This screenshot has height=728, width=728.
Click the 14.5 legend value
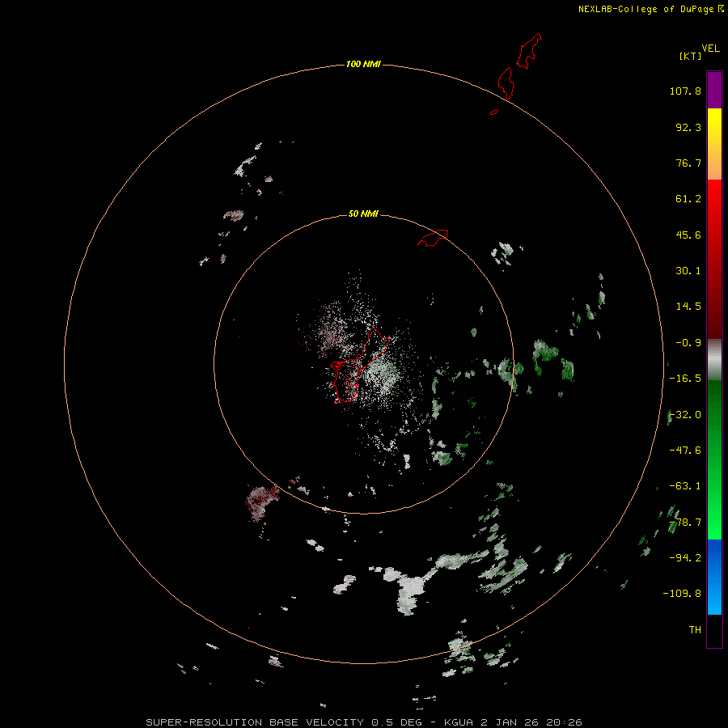click(688, 307)
